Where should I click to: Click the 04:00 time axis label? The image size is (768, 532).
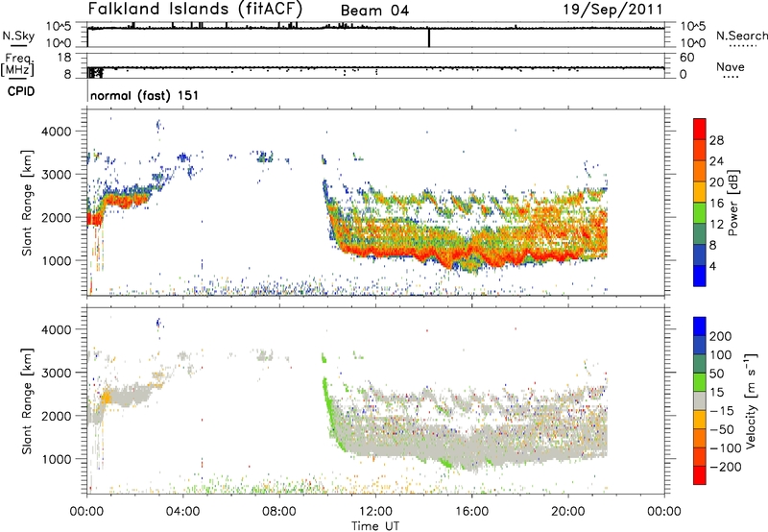(x=182, y=512)
